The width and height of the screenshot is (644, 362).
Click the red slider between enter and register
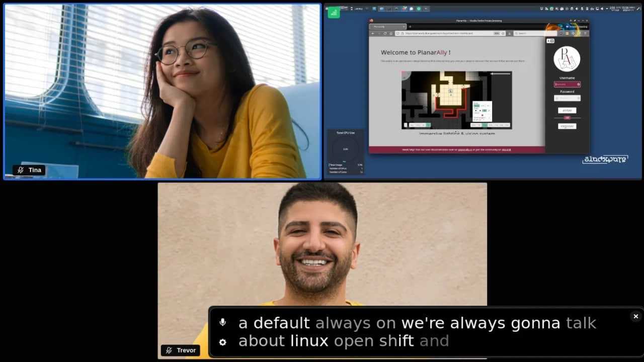tap(567, 118)
